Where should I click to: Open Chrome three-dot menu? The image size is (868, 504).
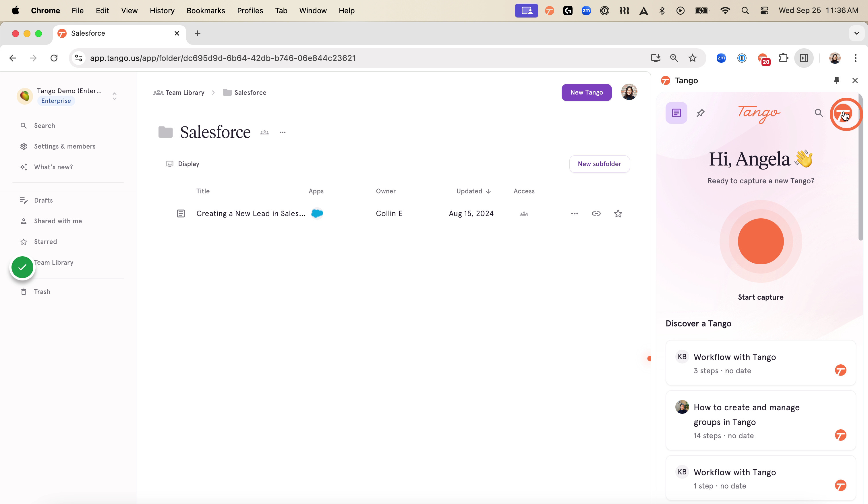pos(855,58)
